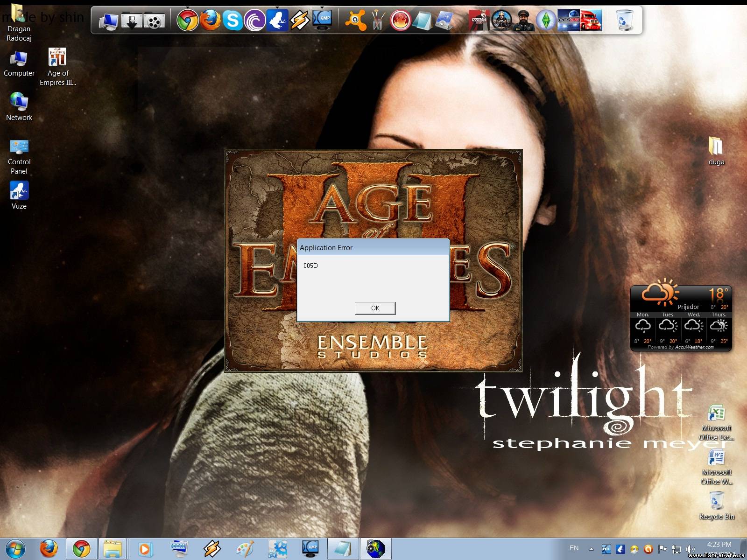Screen dimensions: 747x560
Task: Switch to Chrome on the taskbar
Action: click(x=82, y=549)
